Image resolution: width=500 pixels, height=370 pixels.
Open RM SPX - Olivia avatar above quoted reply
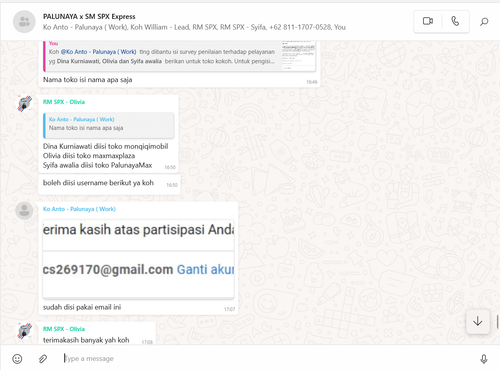tap(25, 103)
